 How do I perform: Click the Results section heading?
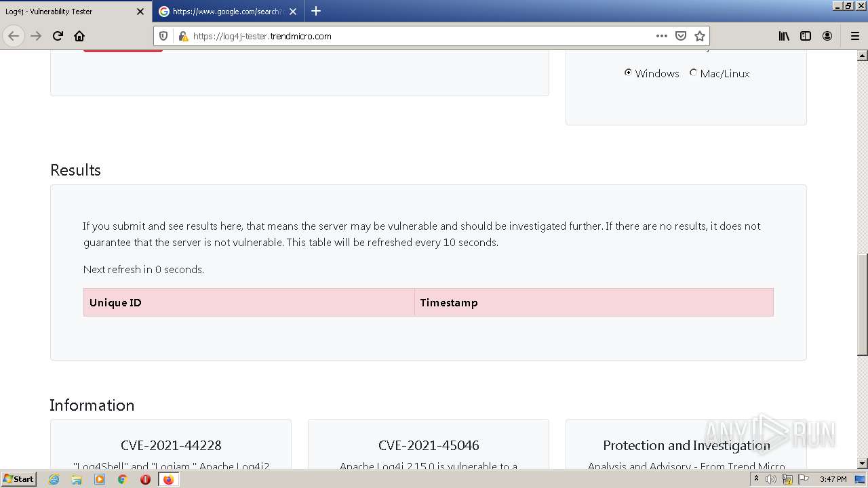75,170
